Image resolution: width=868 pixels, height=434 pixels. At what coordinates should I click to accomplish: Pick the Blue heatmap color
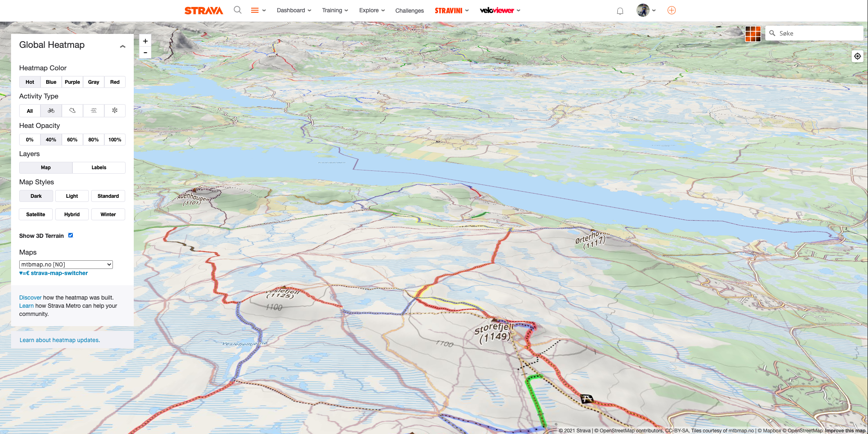tap(51, 82)
